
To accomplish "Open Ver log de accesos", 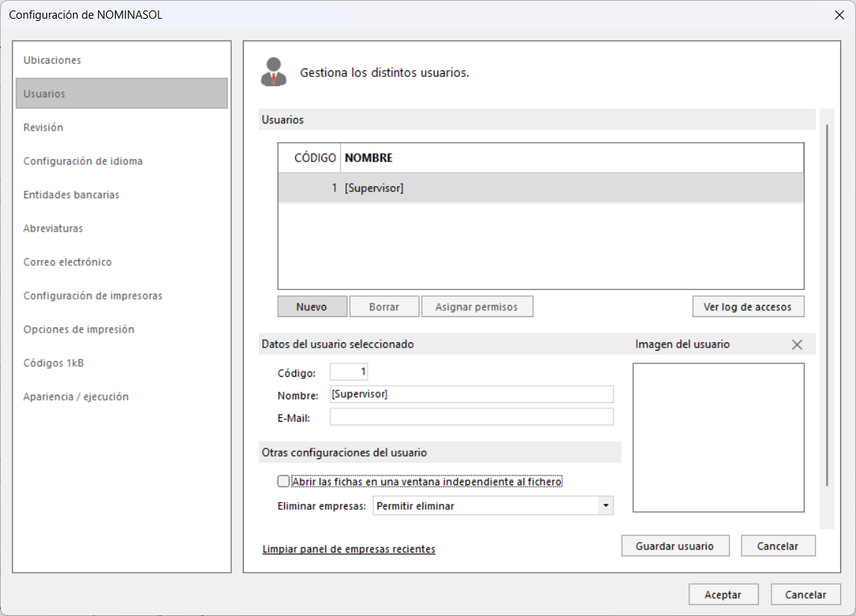I will (748, 307).
